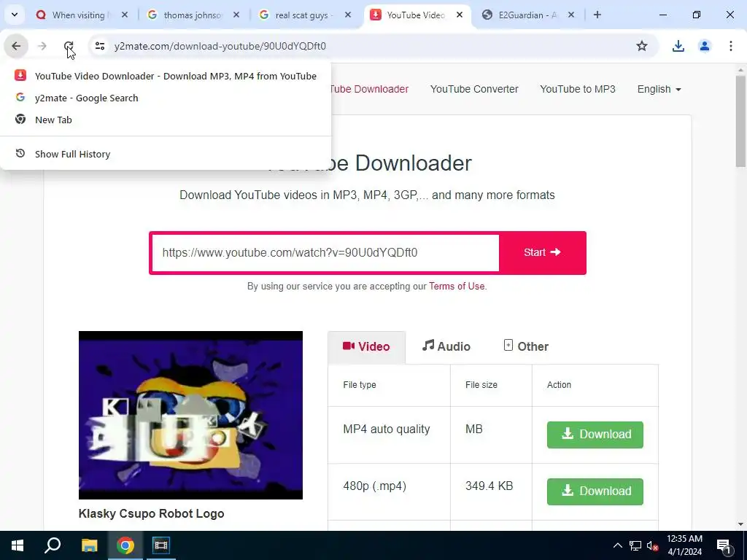747x560 pixels.
Task: Click the muted volume tray icon
Action: [x=653, y=545]
